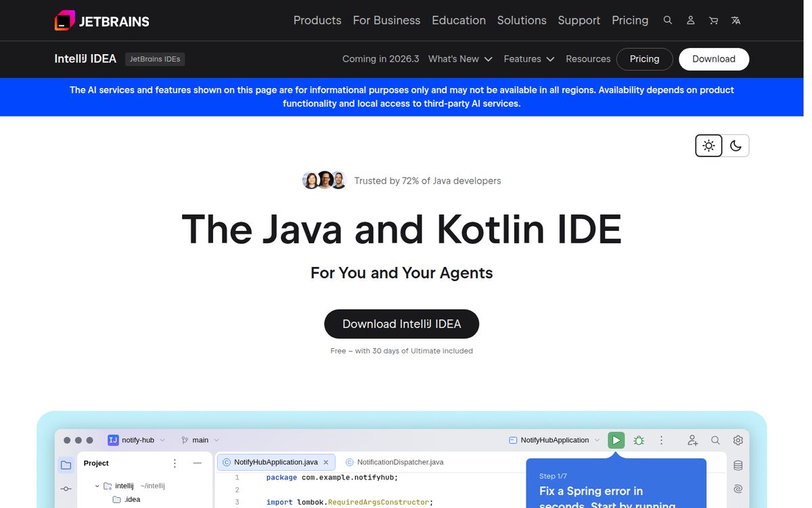Screen dimensions: 812x508
Task: Switch to NotifyHubApplication.java tab
Action: click(276, 463)
